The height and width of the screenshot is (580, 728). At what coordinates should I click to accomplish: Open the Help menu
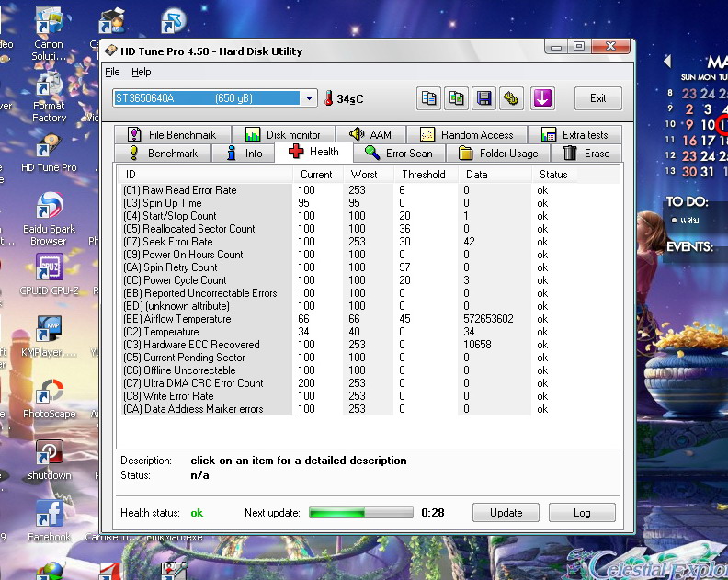pos(141,72)
